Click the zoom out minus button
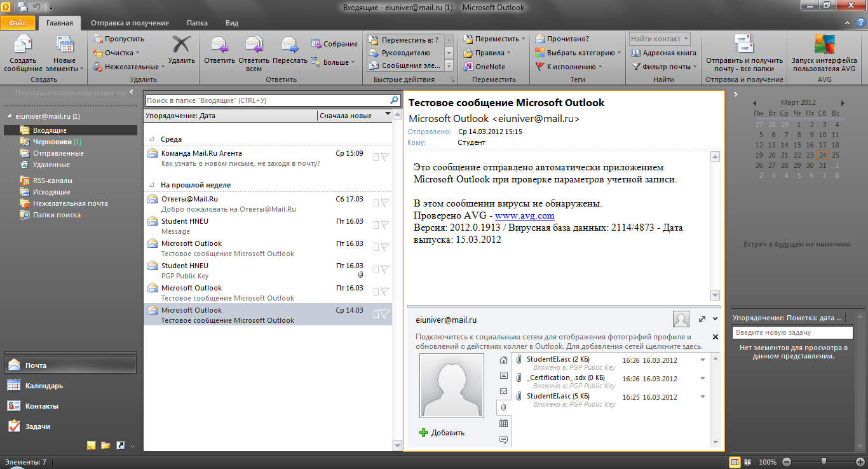 787,462
